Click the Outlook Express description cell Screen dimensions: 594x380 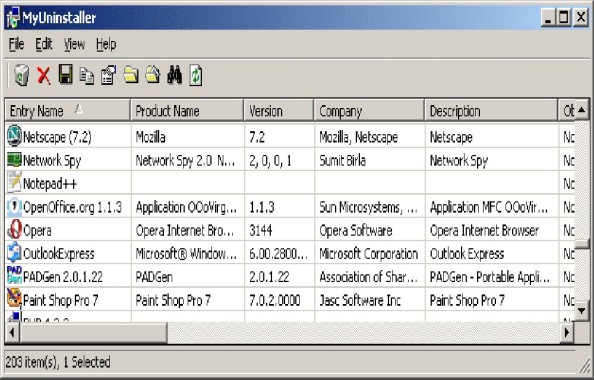click(x=467, y=253)
